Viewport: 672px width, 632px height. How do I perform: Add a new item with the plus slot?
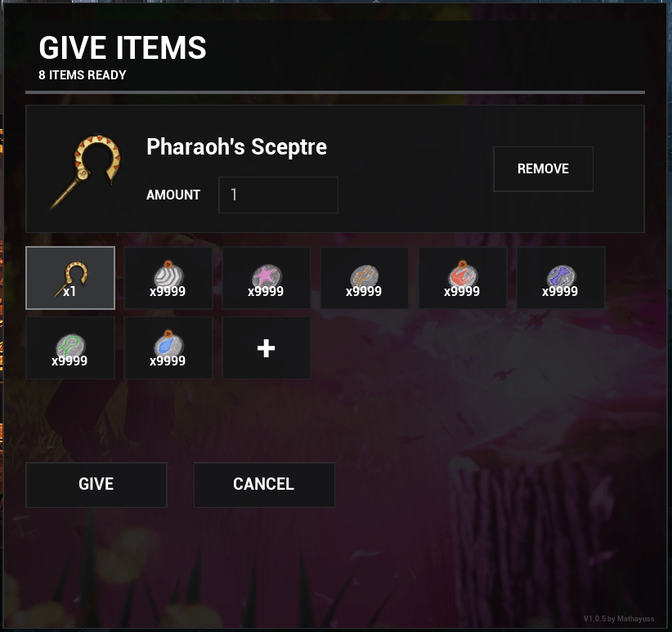tap(267, 348)
